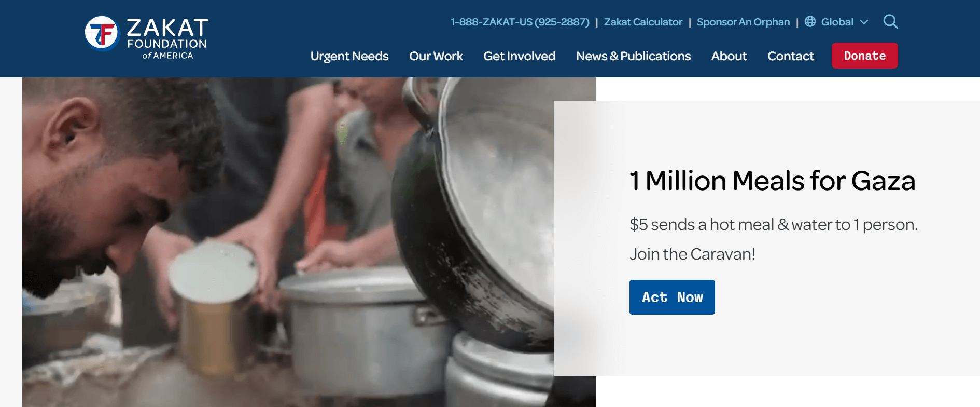The image size is (980, 407).
Task: Go to the About page
Action: pyautogui.click(x=729, y=56)
